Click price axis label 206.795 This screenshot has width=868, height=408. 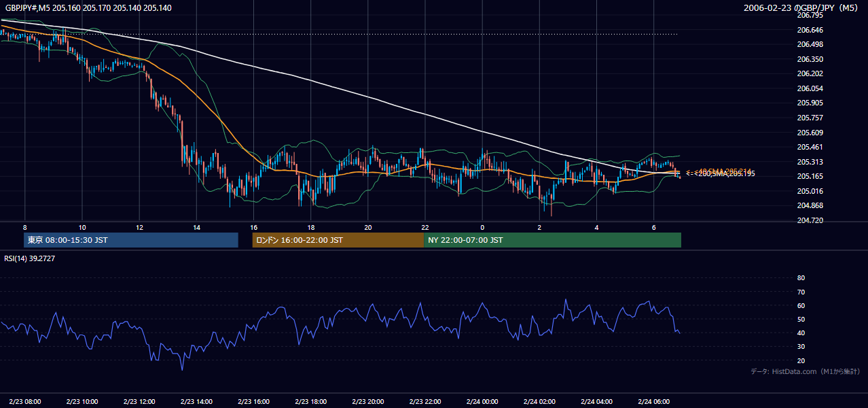(810, 15)
